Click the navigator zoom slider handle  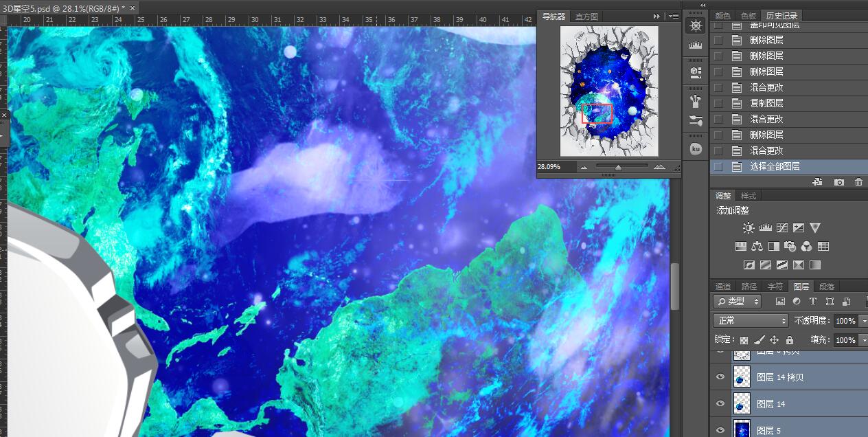point(618,167)
